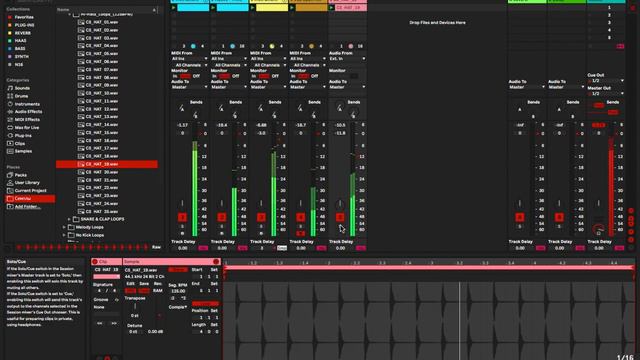640x360 pixels.
Task: Open track 3 Audio To Master dropdown
Action: coord(268,87)
